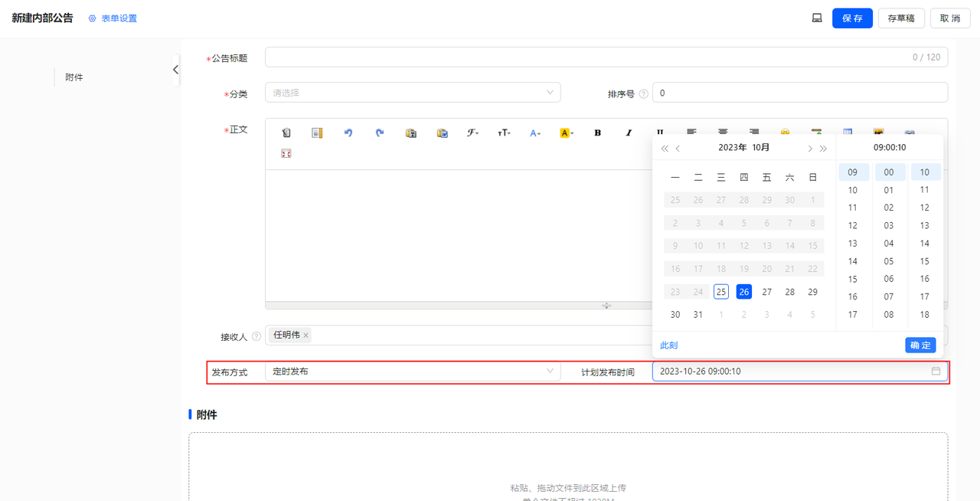Select date 31 in calendar
This screenshot has width=980, height=501.
(698, 315)
